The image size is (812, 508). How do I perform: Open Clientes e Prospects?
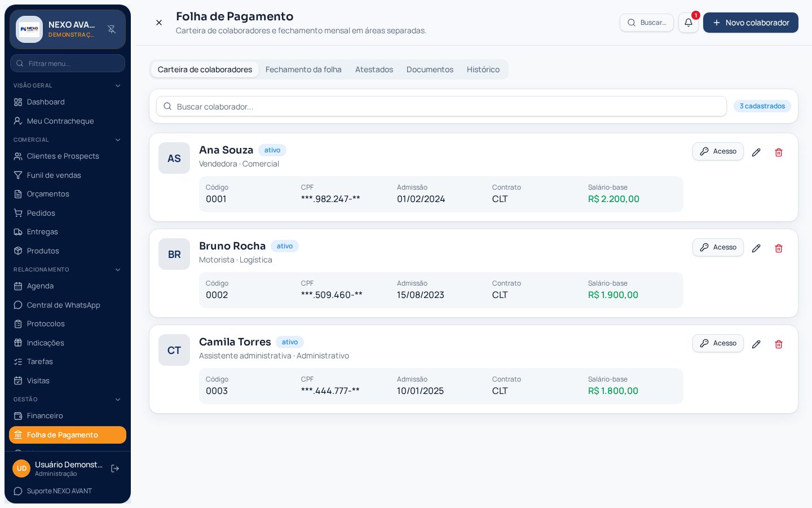[68, 156]
